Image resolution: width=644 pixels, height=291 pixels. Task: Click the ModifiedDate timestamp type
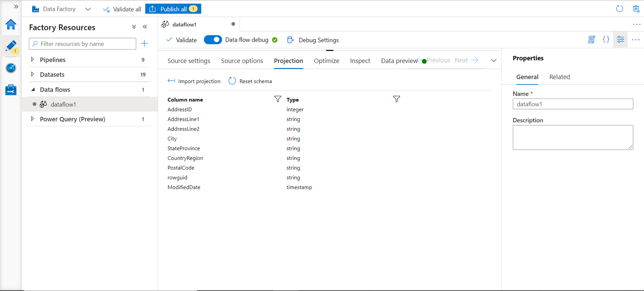click(299, 187)
